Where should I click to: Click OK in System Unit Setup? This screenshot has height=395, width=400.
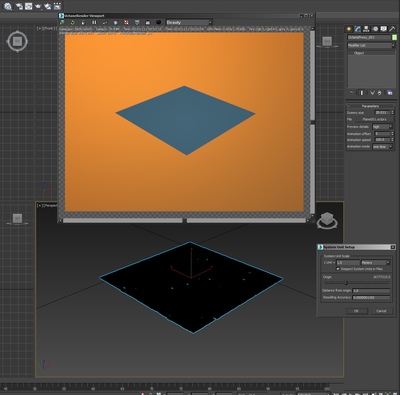tap(356, 311)
